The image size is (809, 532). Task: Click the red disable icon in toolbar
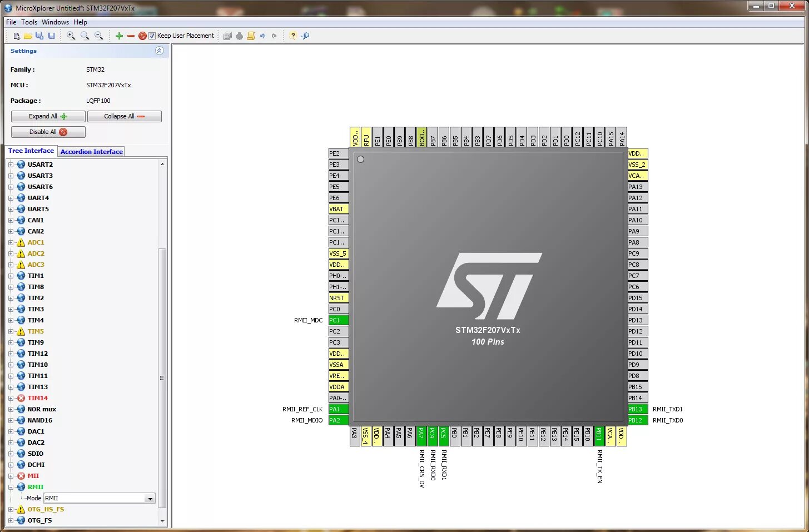pyautogui.click(x=142, y=36)
